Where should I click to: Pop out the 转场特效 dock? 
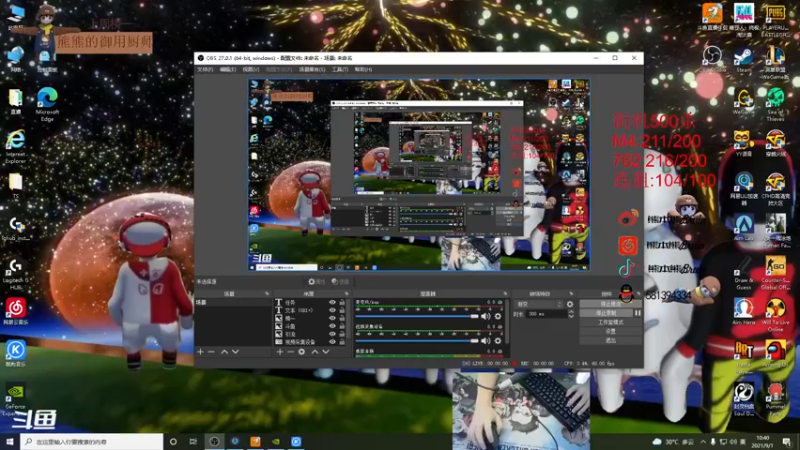(571, 294)
